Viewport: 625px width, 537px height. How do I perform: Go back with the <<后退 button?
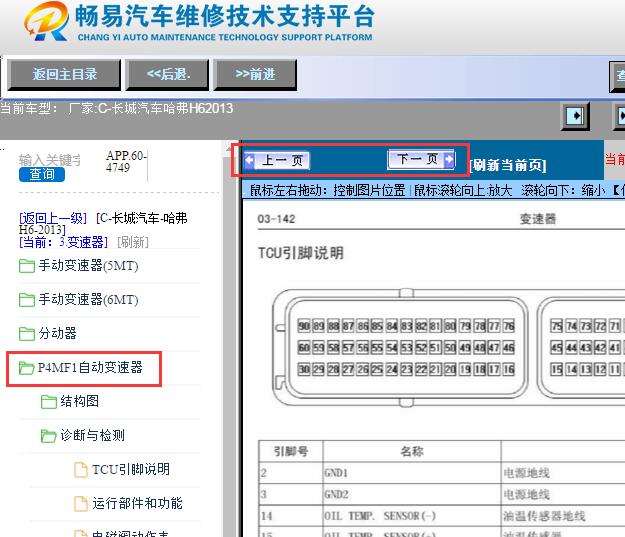(x=167, y=75)
